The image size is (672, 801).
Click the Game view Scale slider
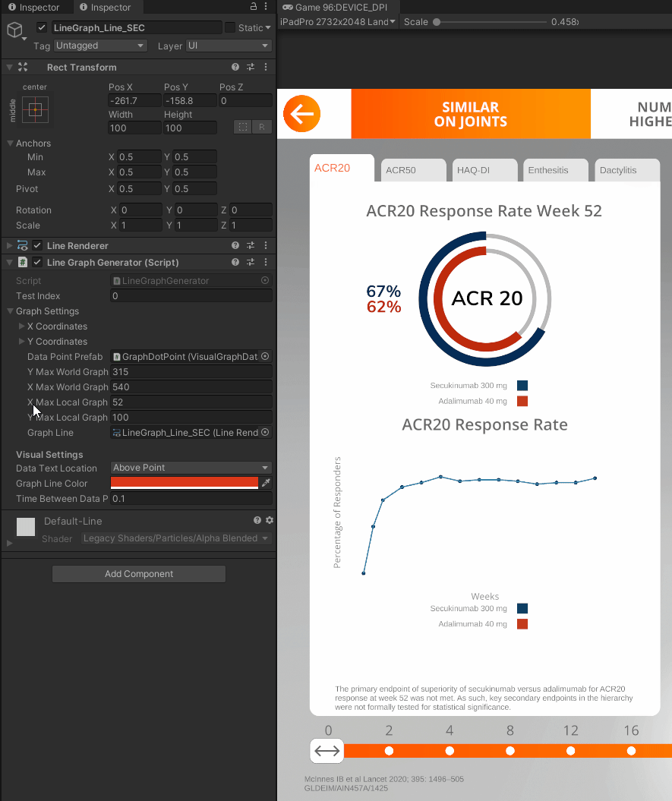coord(491,22)
